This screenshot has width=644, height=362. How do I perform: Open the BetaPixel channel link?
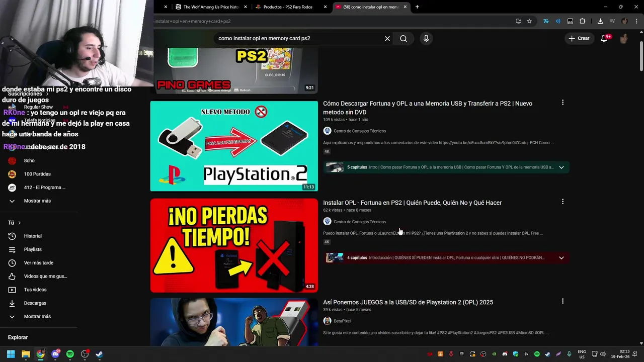point(342,321)
